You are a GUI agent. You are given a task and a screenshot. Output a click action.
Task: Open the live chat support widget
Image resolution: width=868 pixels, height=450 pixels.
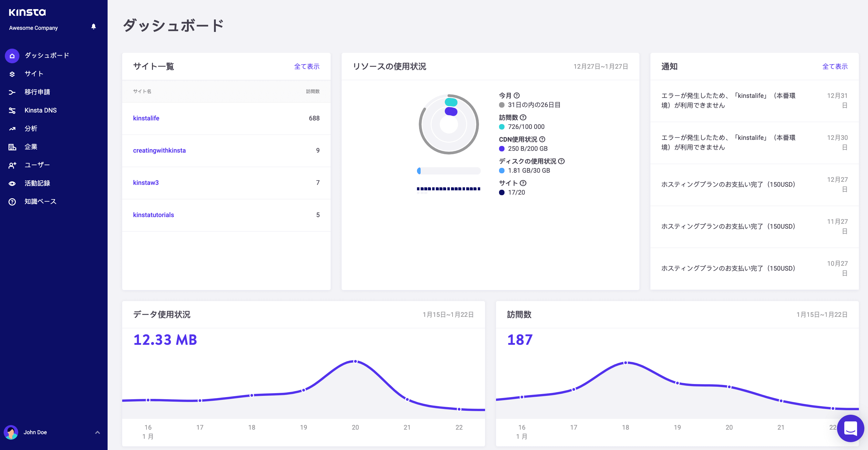tap(850, 429)
